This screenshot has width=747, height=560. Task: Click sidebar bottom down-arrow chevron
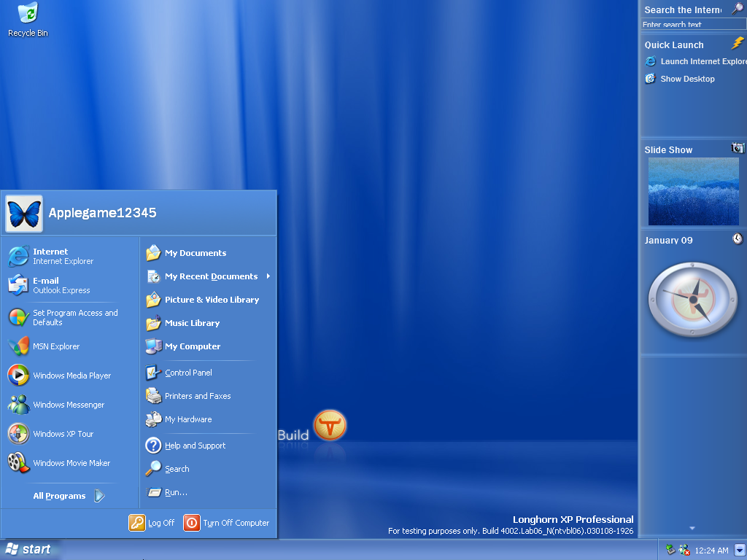(x=692, y=528)
